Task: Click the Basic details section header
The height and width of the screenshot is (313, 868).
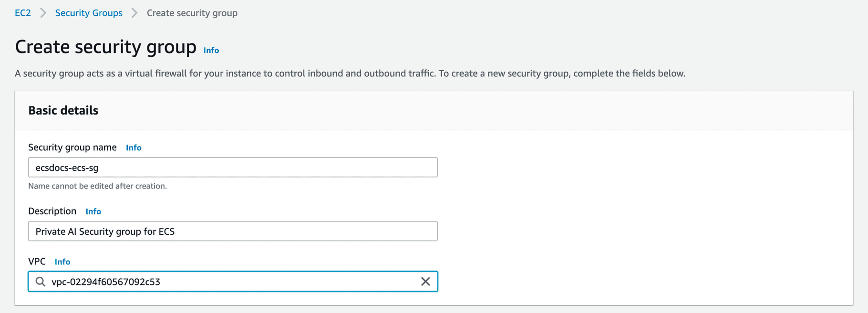Action: (x=63, y=110)
